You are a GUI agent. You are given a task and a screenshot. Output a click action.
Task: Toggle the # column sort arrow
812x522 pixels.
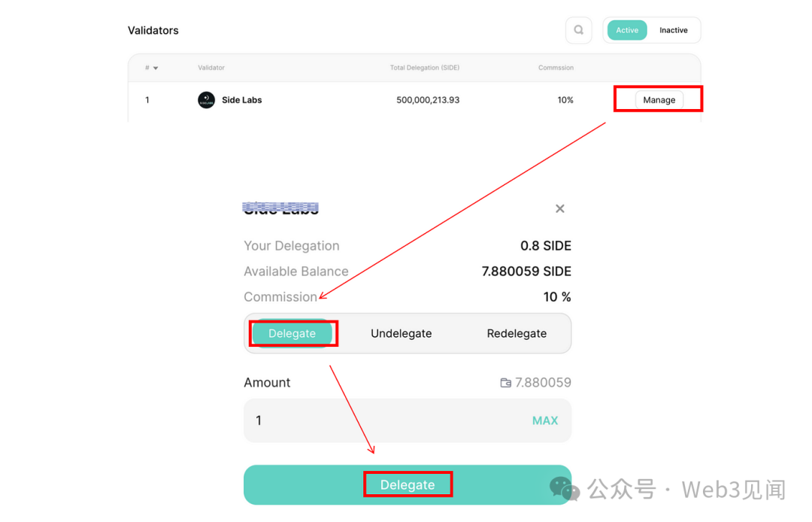point(156,68)
